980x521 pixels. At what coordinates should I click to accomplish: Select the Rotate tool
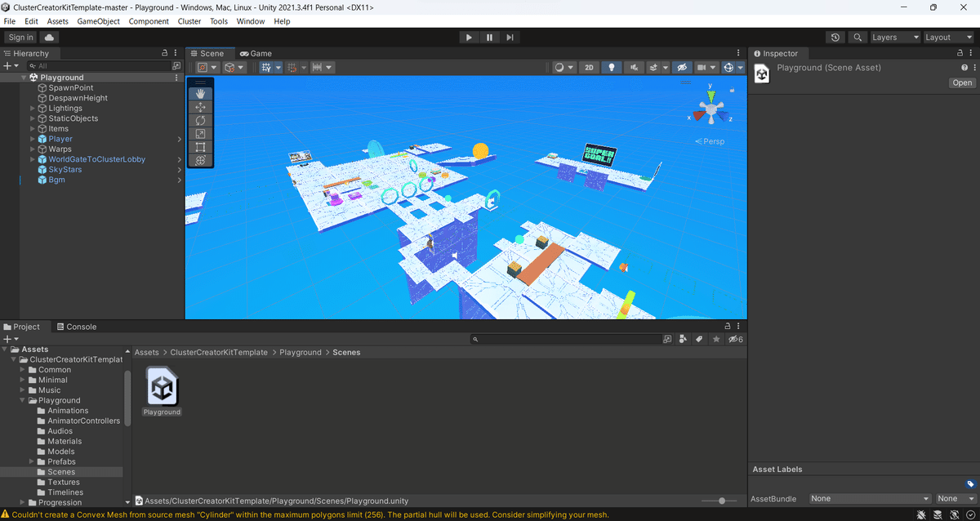[201, 120]
